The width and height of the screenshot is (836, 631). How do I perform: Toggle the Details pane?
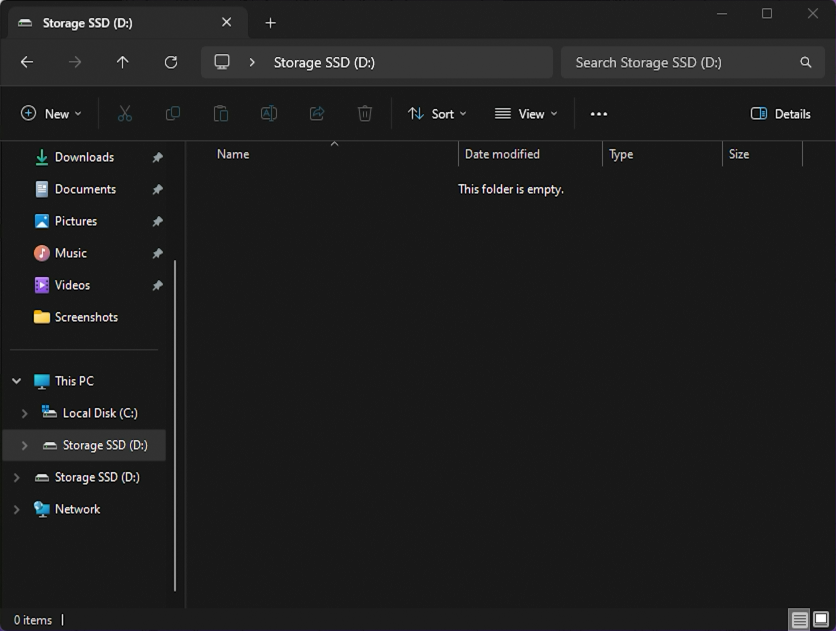pos(781,114)
